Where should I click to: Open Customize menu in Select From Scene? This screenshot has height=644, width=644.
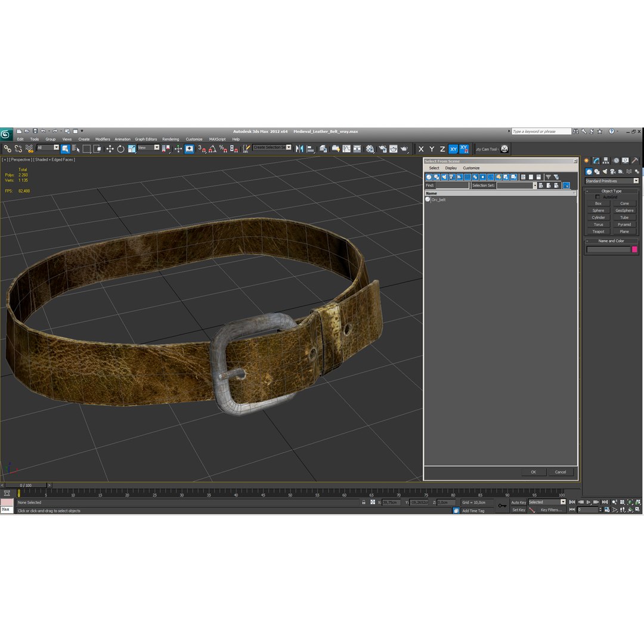point(471,168)
